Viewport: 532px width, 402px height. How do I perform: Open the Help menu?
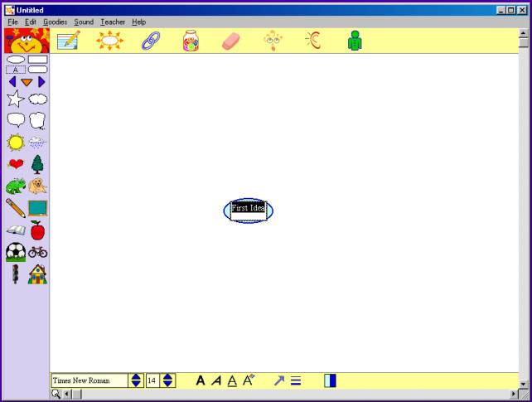coord(138,22)
